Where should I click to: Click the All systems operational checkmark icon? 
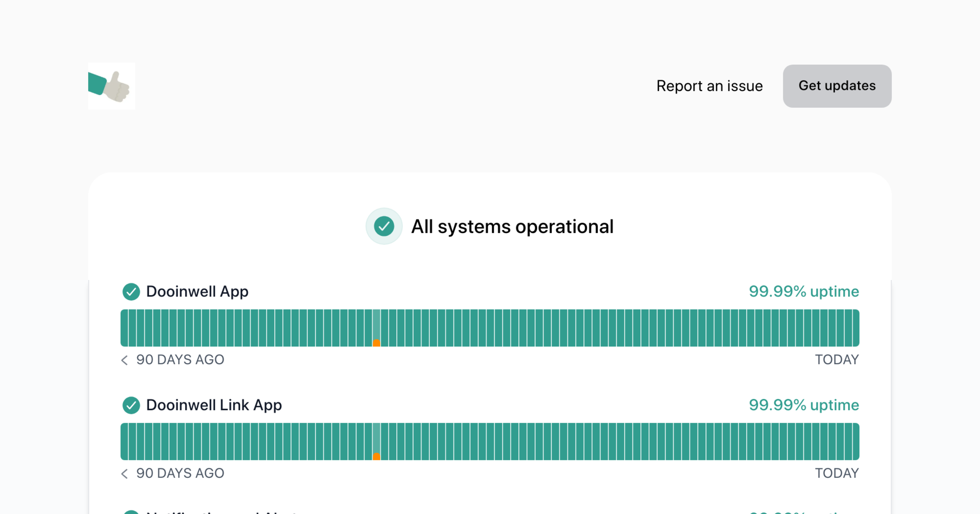click(x=384, y=226)
